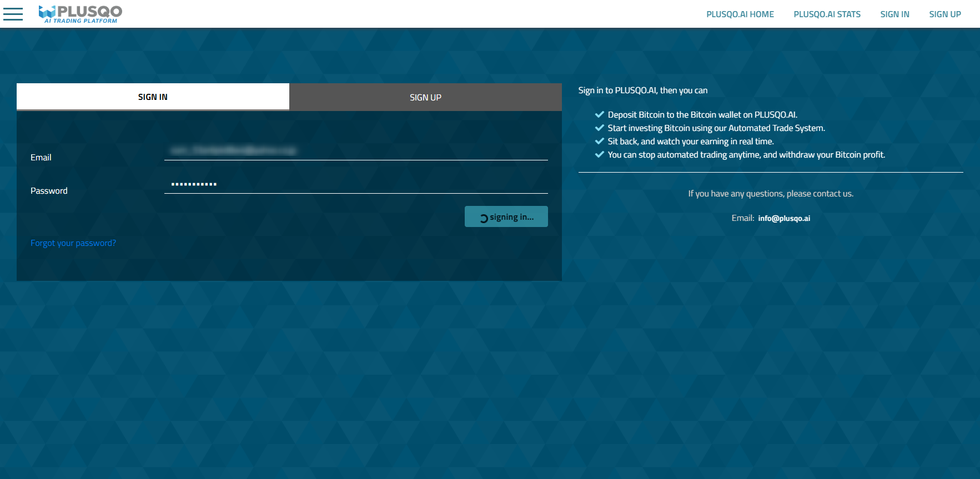Image resolution: width=980 pixels, height=479 pixels.
Task: Open the 'Forgot your password?' link
Action: 73,243
